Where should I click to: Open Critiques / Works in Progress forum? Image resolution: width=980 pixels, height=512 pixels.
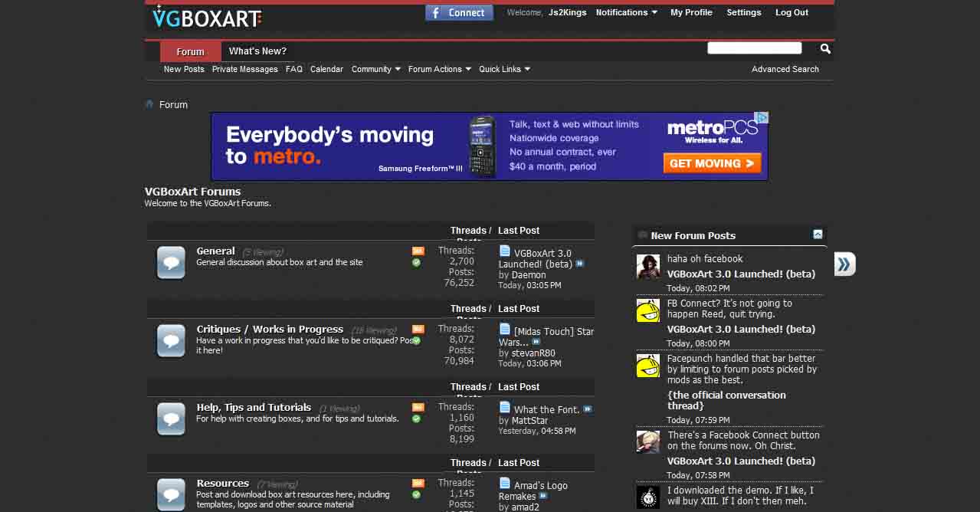270,329
